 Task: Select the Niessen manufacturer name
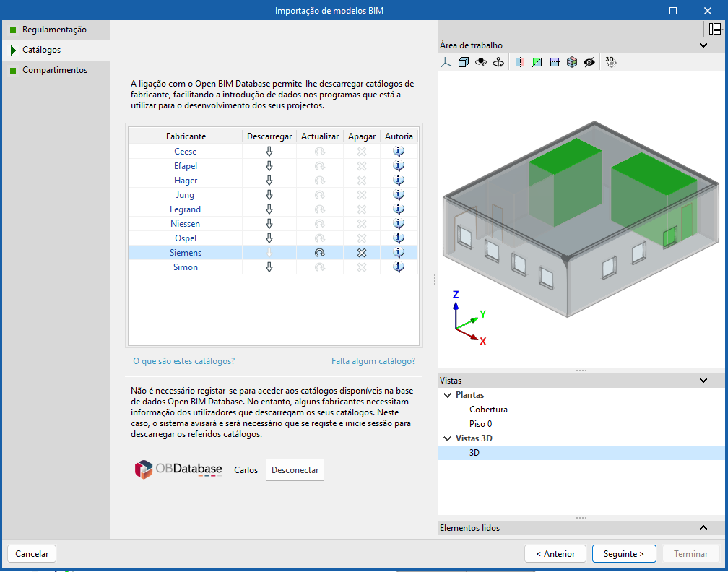tap(185, 223)
